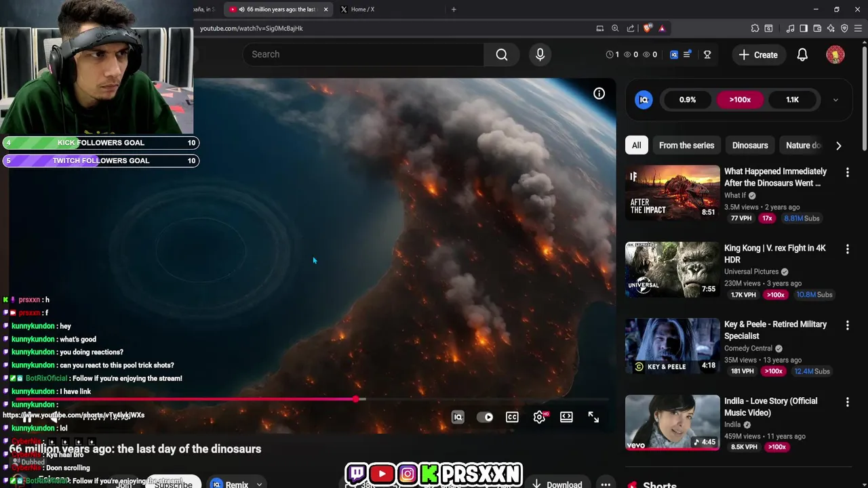Toggle the autoplay switch in player
Viewport: 868px width, 488px height.
(x=485, y=418)
